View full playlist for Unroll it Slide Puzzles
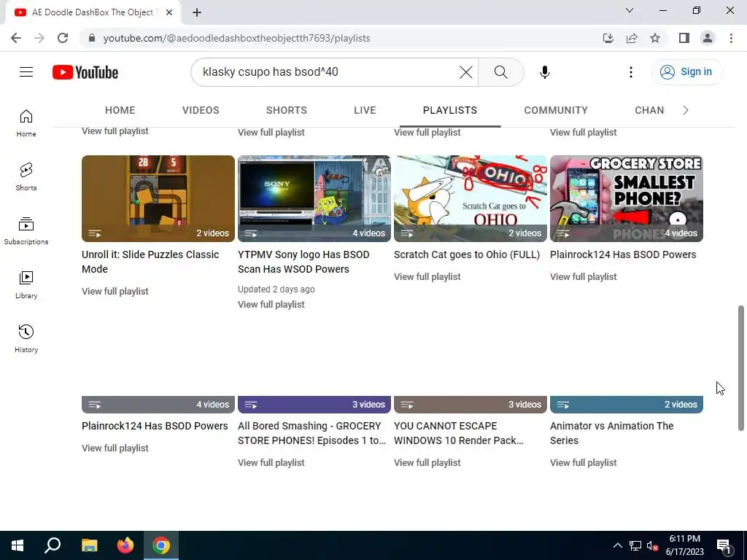 (x=115, y=292)
